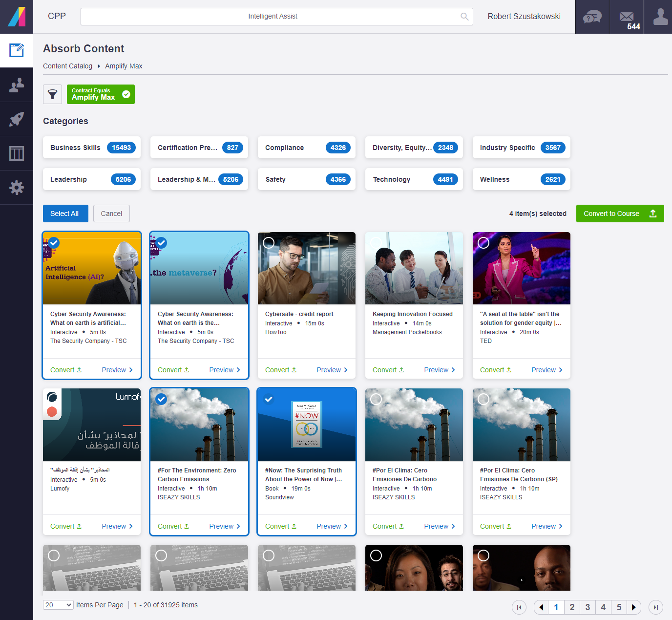Open Keeping Innovation Focused thumbnail
672x620 pixels.
tap(414, 268)
